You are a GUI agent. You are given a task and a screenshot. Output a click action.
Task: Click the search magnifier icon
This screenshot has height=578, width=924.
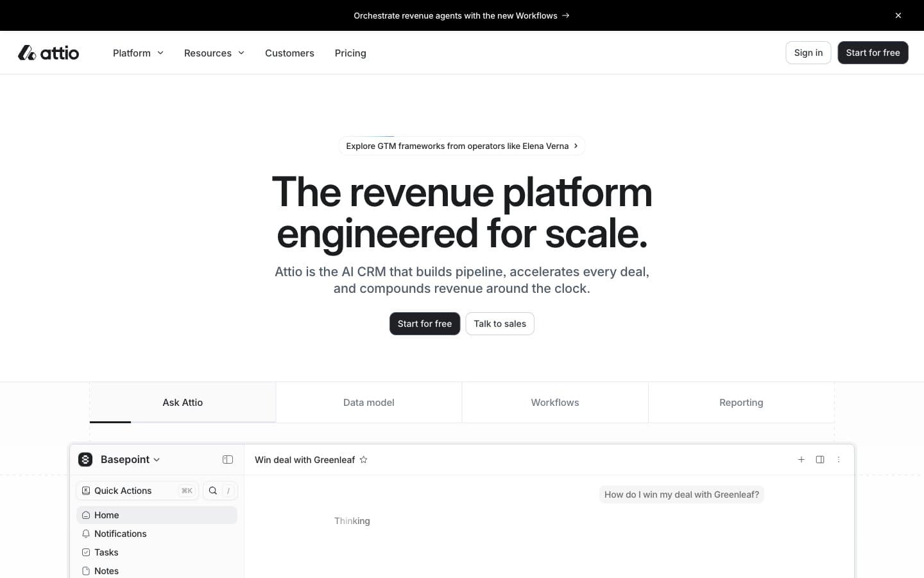click(x=213, y=491)
